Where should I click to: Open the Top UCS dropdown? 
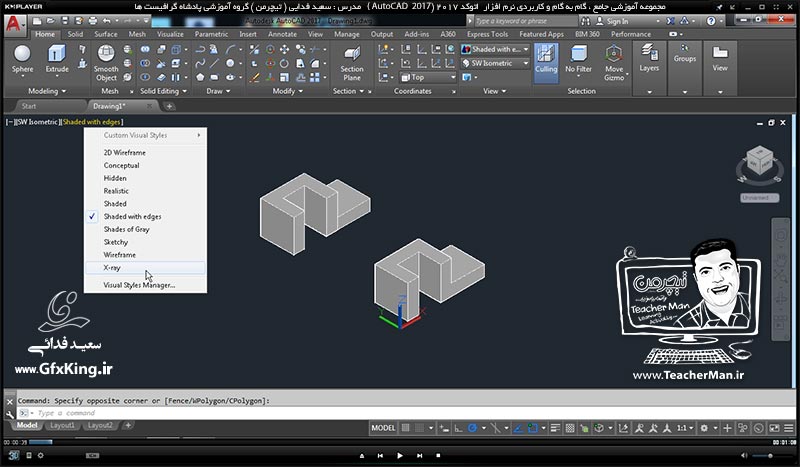tap(428, 78)
